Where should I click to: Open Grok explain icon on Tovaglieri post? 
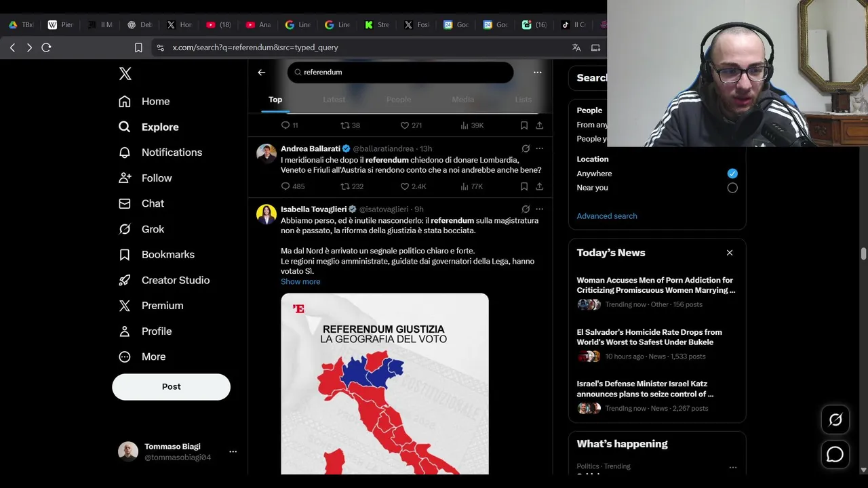pyautogui.click(x=526, y=209)
